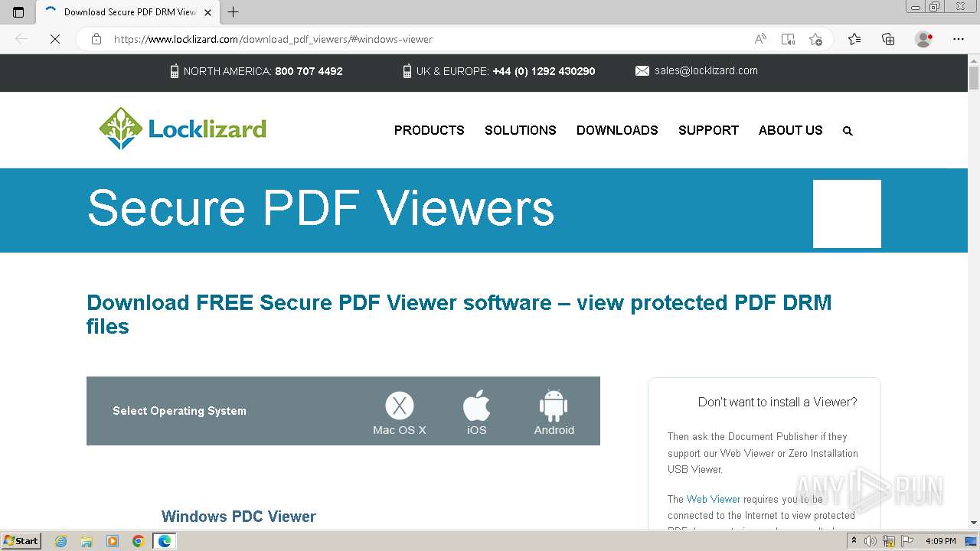Click the email envelope icon

point(642,70)
